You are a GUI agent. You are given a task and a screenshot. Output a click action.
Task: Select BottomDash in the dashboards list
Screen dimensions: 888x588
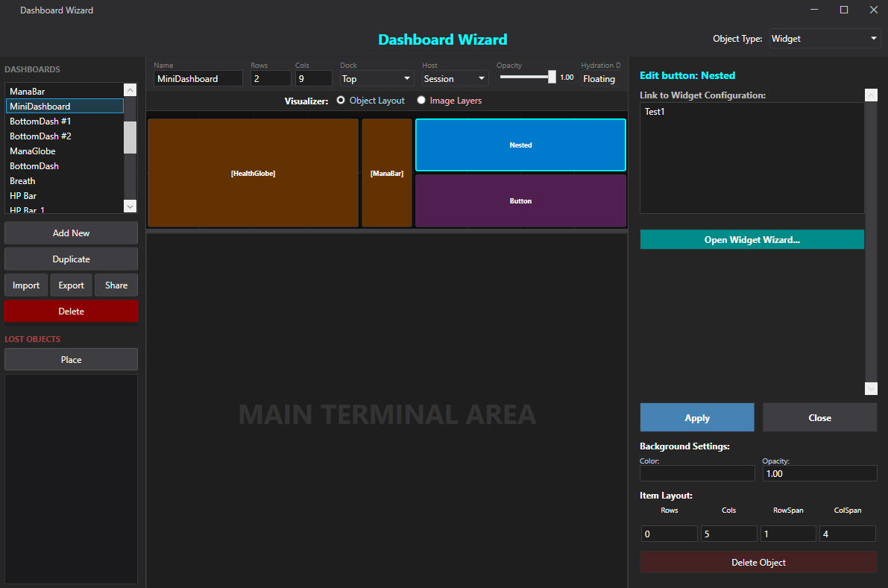(x=65, y=165)
